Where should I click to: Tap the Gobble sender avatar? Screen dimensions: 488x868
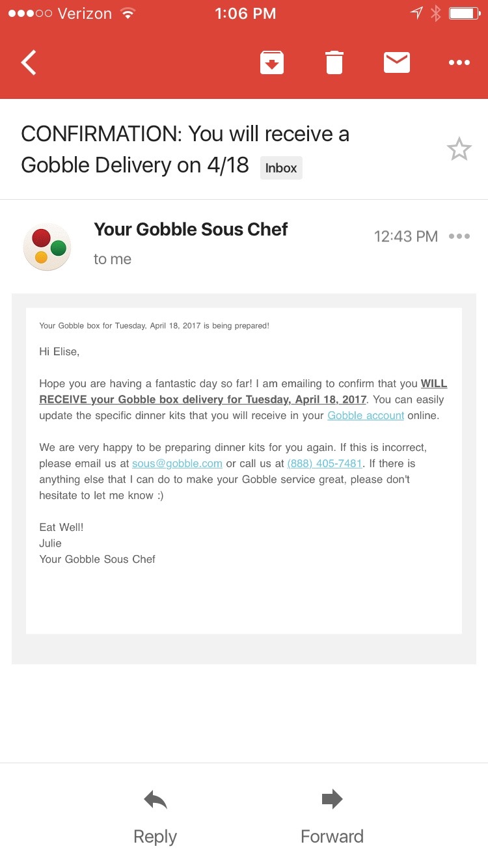click(x=47, y=247)
